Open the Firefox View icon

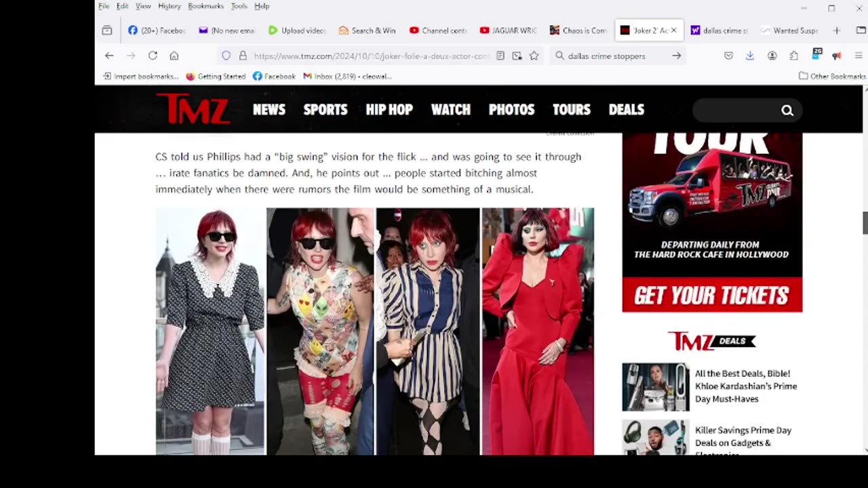pos(107,30)
